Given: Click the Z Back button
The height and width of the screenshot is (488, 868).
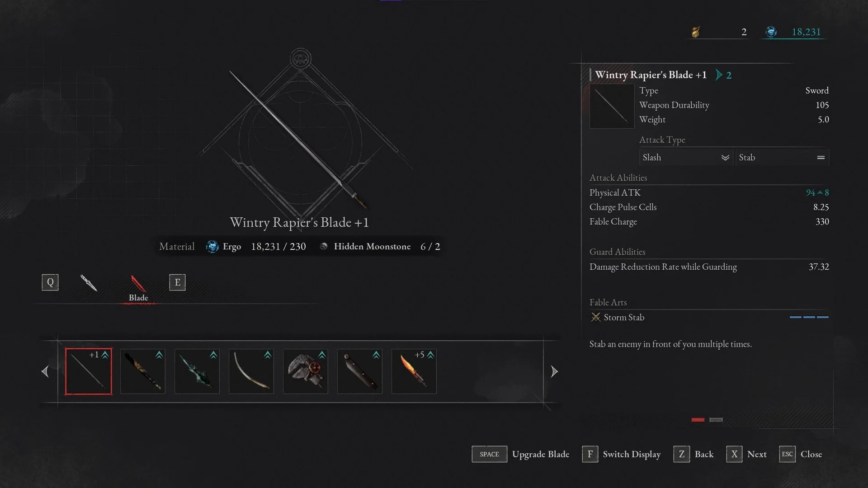Looking at the screenshot, I should click(x=694, y=454).
